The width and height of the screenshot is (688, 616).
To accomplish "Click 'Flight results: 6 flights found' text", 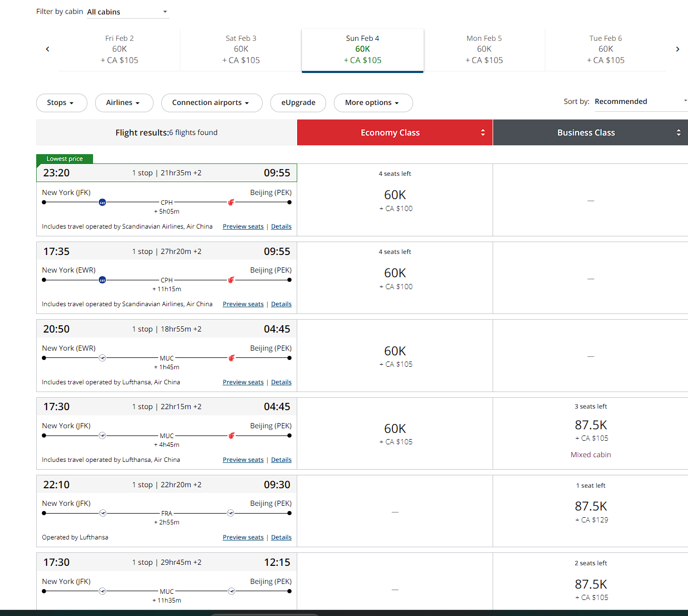I will (x=166, y=133).
